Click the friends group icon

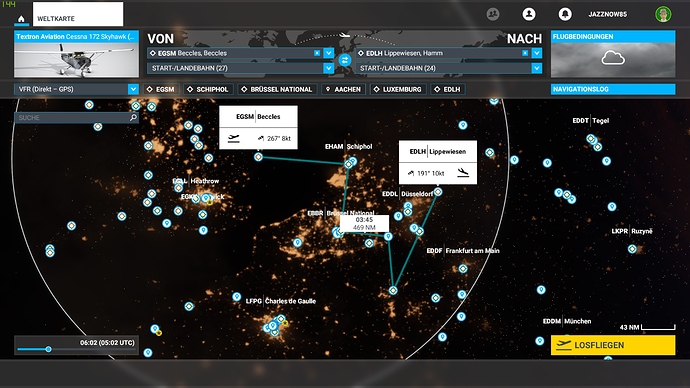pyautogui.click(x=493, y=14)
